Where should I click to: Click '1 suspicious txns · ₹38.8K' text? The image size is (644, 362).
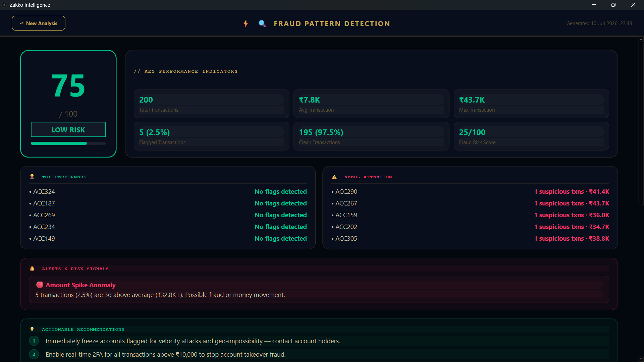[572, 239]
